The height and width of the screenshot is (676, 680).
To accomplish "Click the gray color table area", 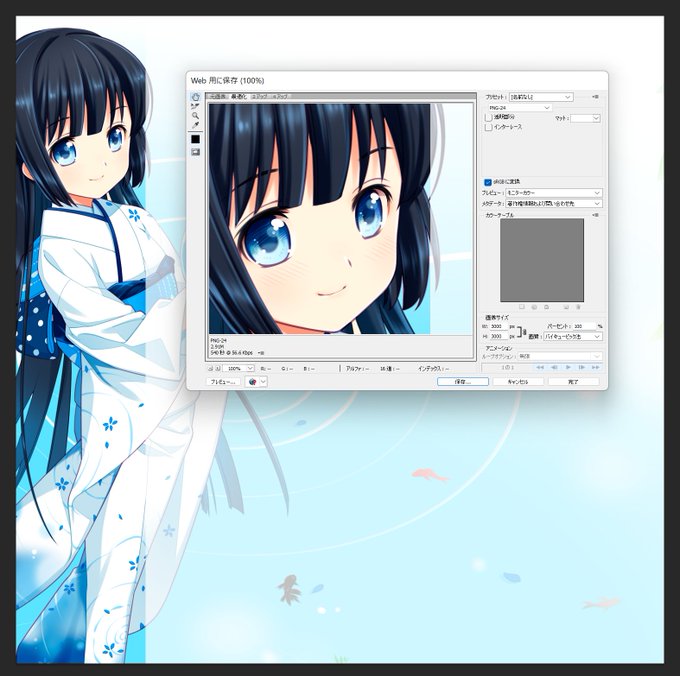I will pos(542,260).
